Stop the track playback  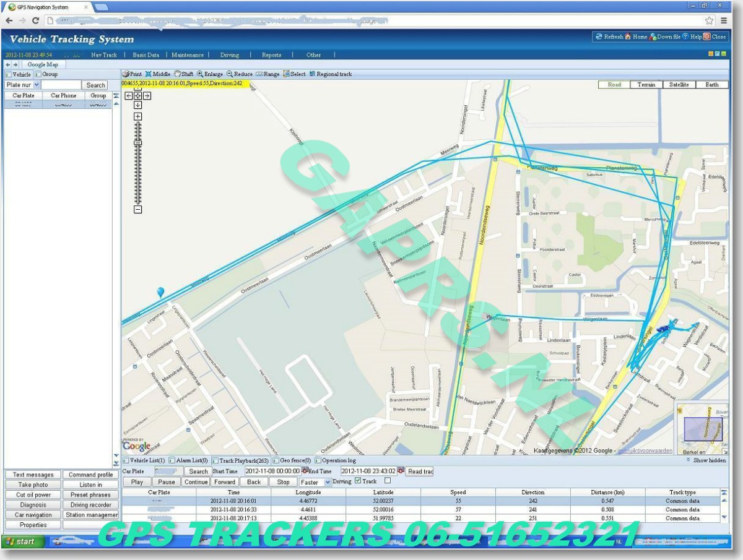(x=283, y=482)
